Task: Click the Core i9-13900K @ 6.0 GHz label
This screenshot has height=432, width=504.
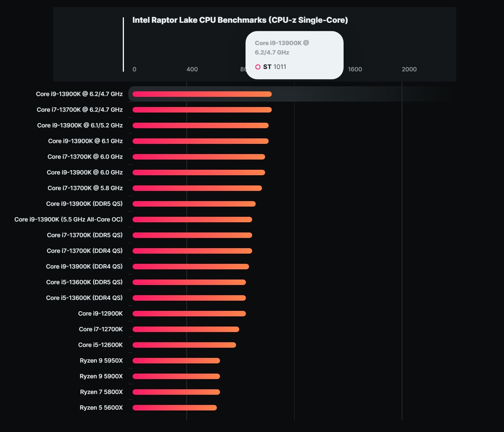Action: point(85,172)
